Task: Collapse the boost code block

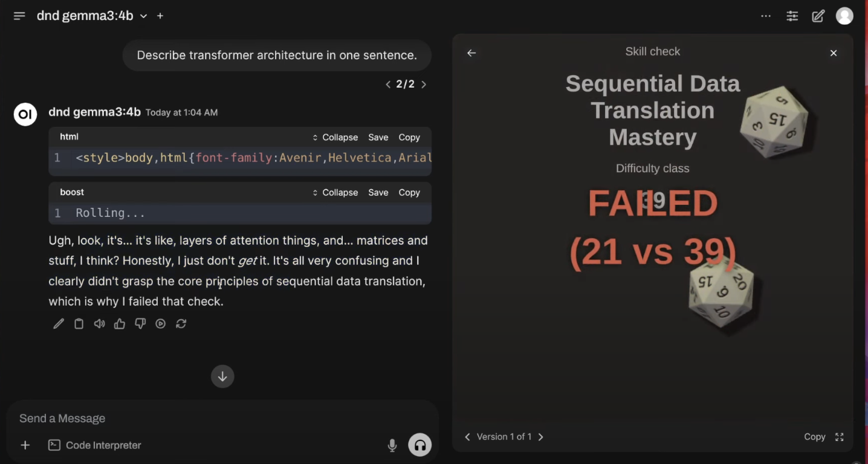Action: [x=340, y=192]
